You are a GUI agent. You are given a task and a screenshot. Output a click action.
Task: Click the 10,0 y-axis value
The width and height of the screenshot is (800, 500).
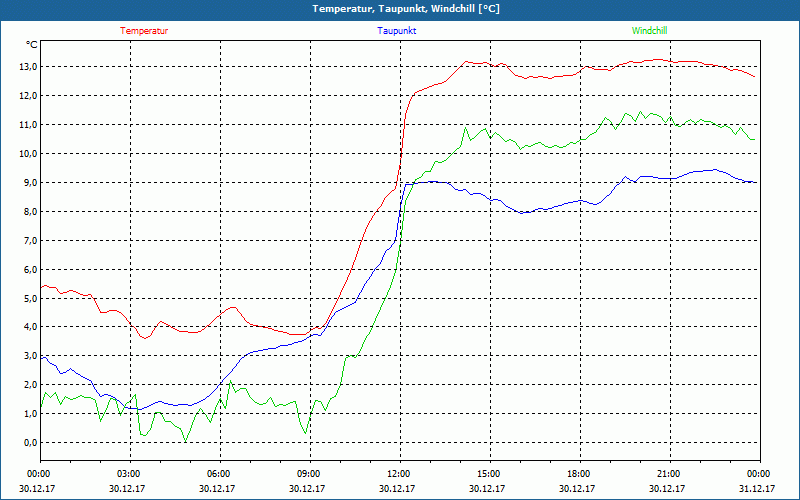[x=28, y=154]
